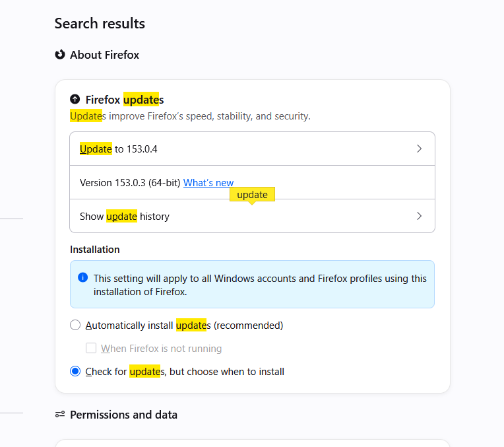The image size is (504, 447).
Task: Start the Update to 153.0.4
Action: (x=252, y=149)
